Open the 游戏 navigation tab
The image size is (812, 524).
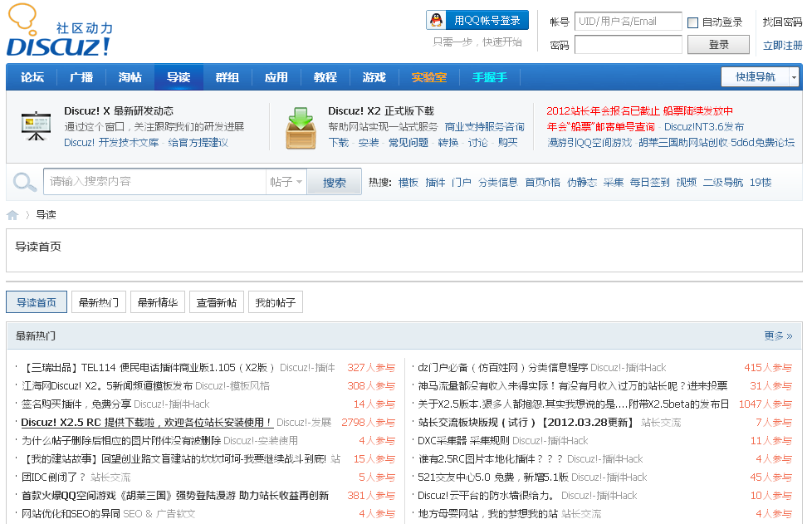coord(374,77)
